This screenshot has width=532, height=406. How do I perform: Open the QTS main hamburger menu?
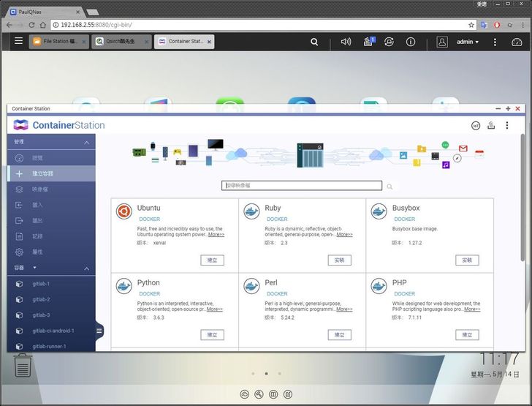point(18,42)
